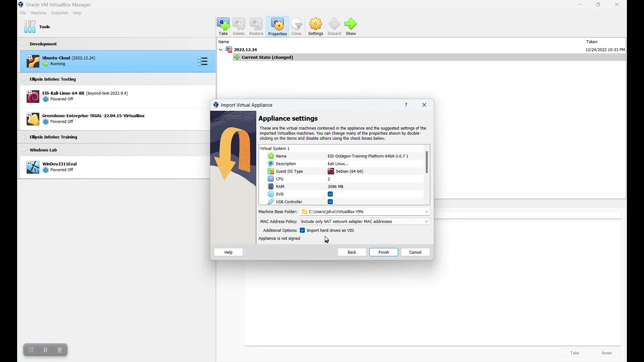This screenshot has width=644, height=362.
Task: Click the Current State green arrow icon
Action: click(236, 57)
